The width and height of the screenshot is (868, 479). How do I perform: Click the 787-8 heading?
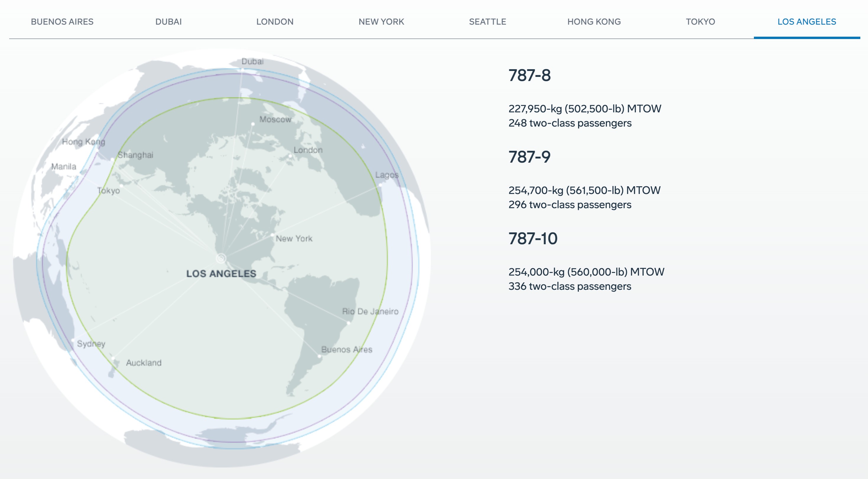pos(529,75)
